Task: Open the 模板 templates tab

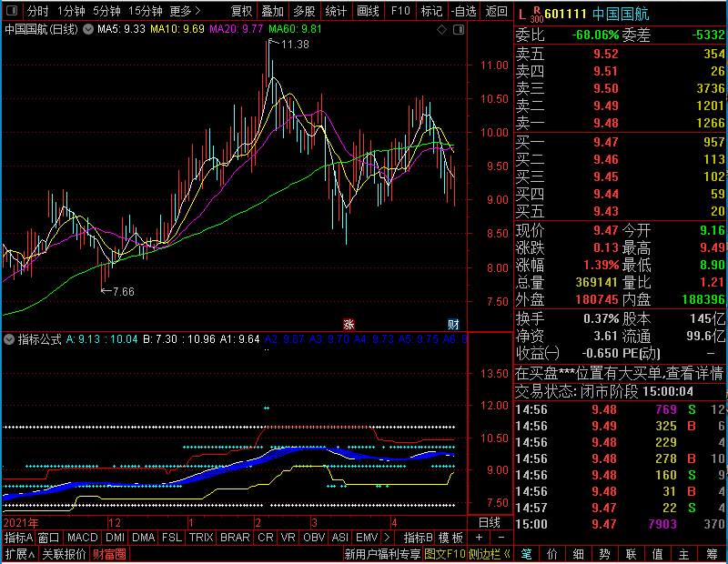Action: coord(450,538)
